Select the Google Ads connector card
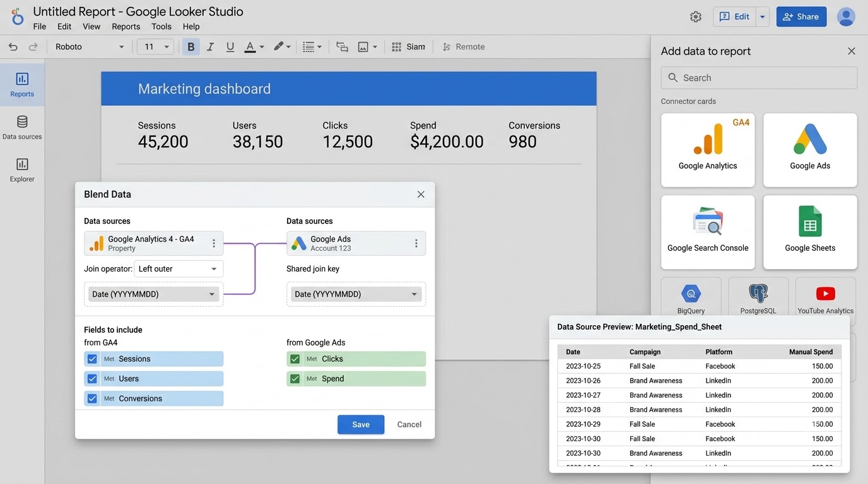The height and width of the screenshot is (484, 868). [x=810, y=150]
